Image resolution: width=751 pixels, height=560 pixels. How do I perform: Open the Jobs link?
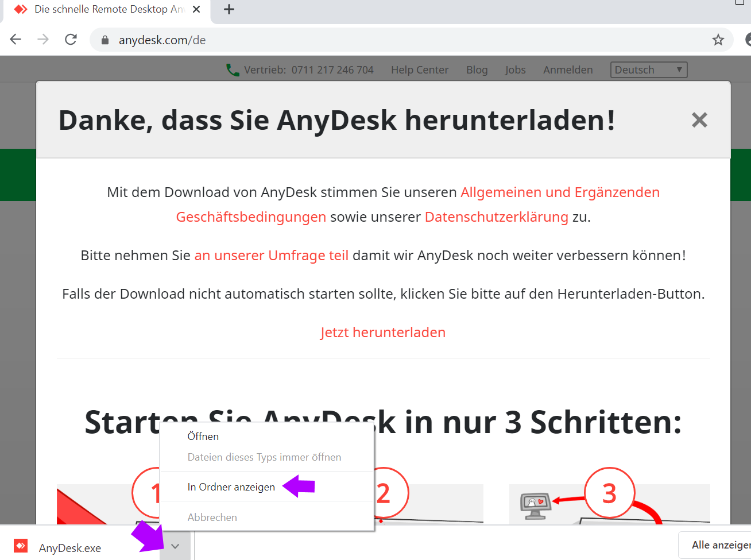(x=515, y=70)
